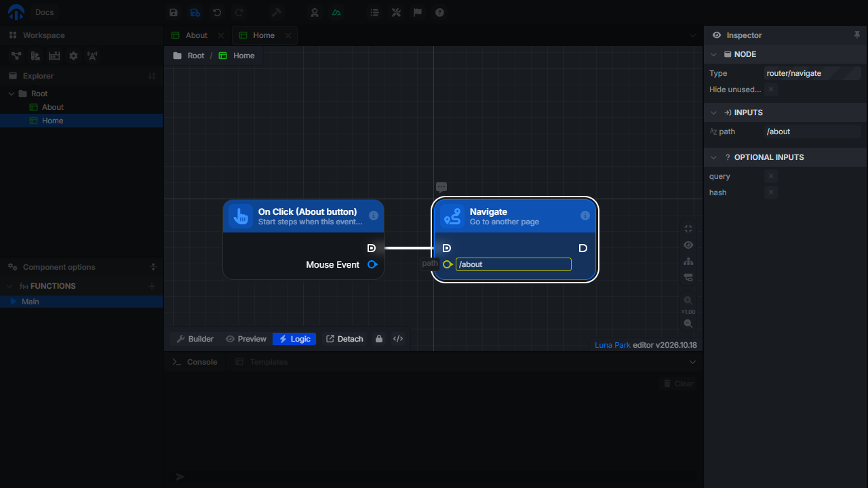Image resolution: width=868 pixels, height=488 pixels.
Task: Toggle the hash optional input
Action: click(x=770, y=192)
